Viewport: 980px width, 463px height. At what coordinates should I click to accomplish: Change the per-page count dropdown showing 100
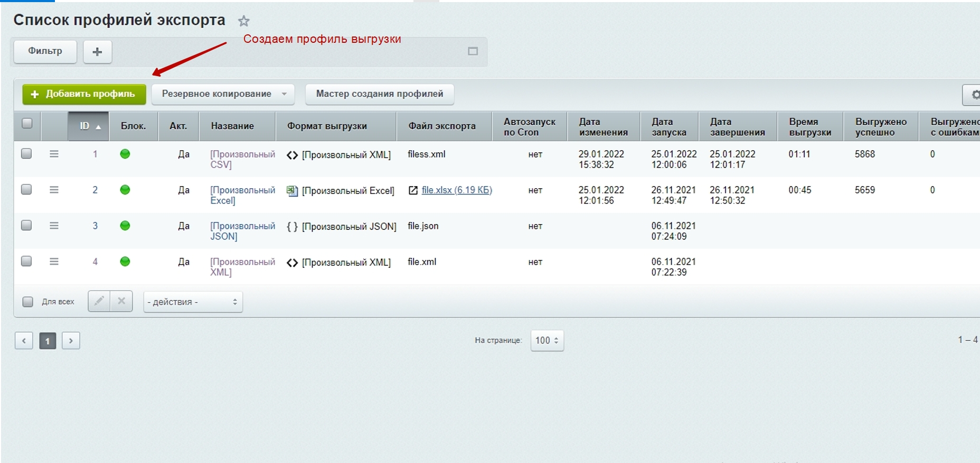pos(547,340)
